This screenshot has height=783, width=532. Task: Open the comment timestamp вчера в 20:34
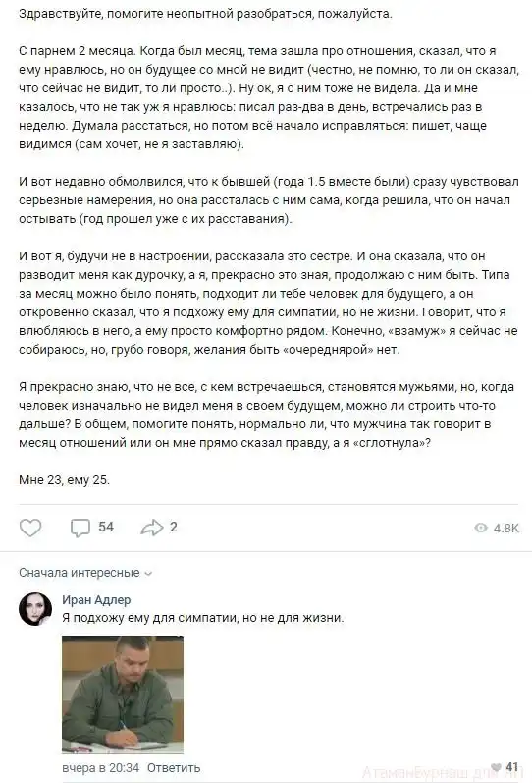click(x=101, y=767)
